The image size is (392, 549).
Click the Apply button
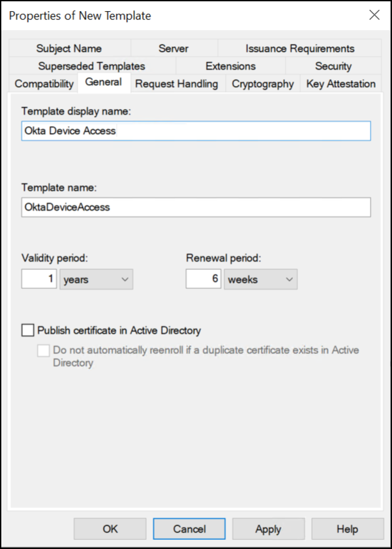(x=268, y=529)
